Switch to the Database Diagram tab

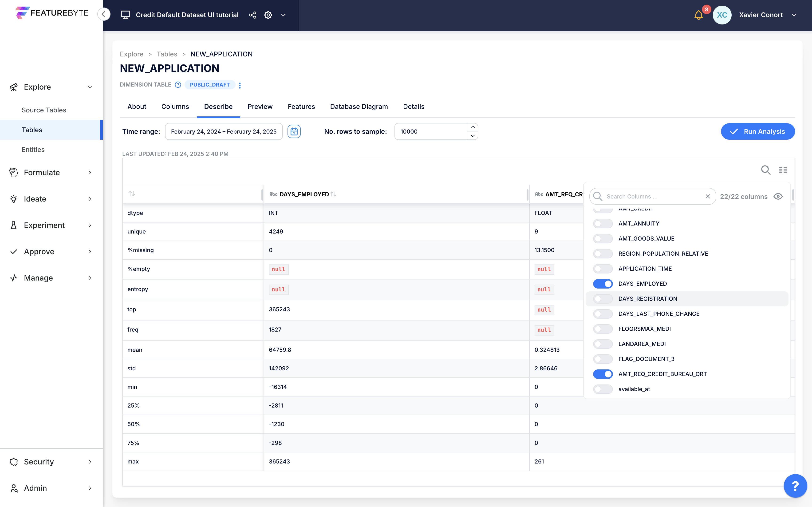pyautogui.click(x=359, y=107)
